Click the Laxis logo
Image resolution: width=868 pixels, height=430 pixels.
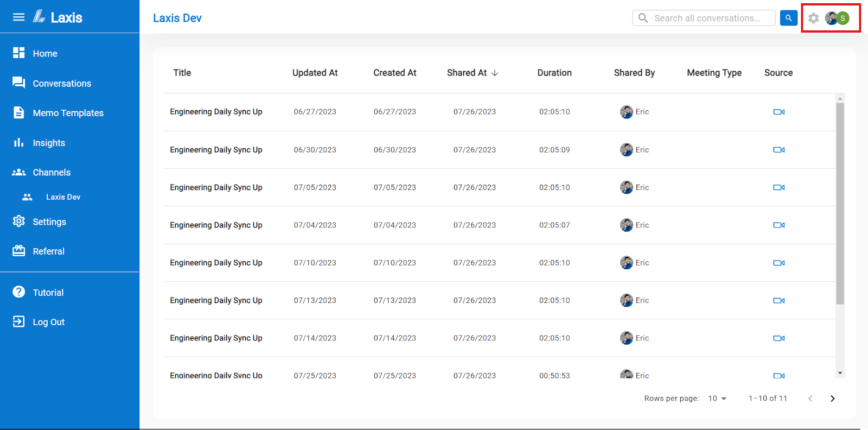[58, 17]
